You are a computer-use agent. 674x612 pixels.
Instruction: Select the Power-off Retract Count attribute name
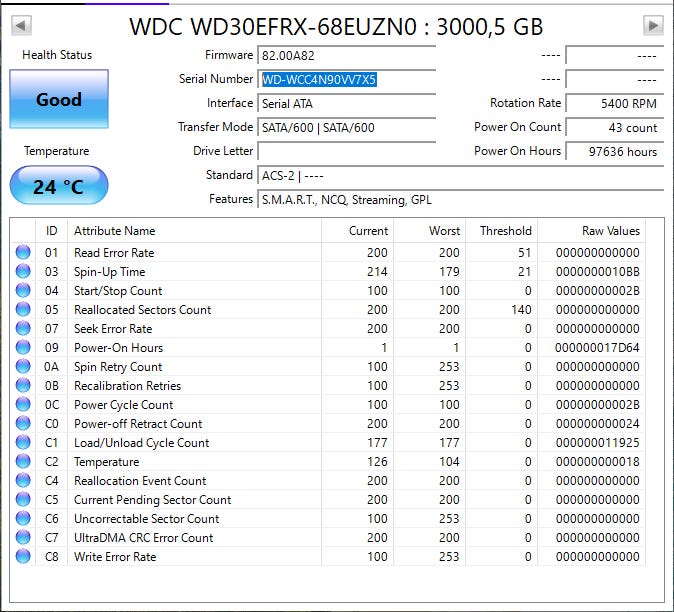click(138, 424)
